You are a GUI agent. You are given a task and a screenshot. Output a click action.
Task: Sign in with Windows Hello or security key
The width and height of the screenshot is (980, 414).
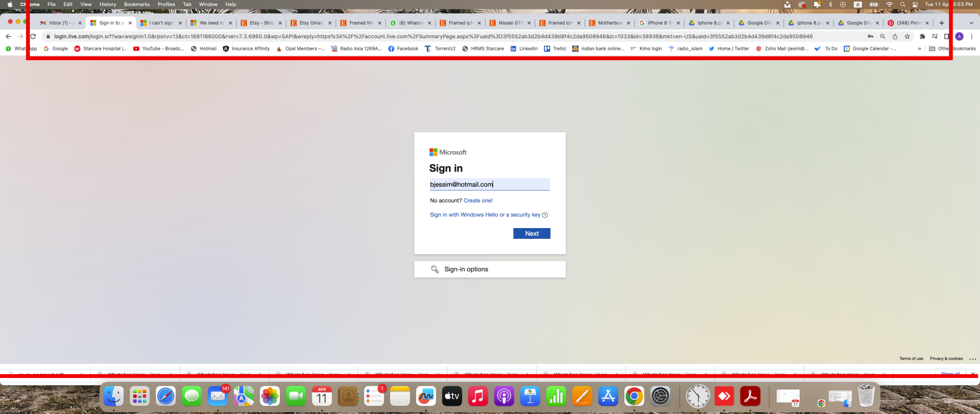click(x=485, y=215)
